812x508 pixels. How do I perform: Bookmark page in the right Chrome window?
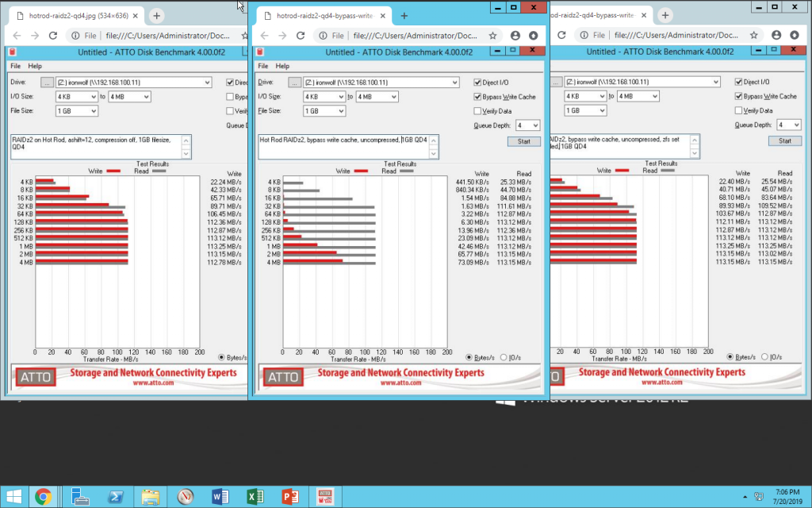pos(753,35)
